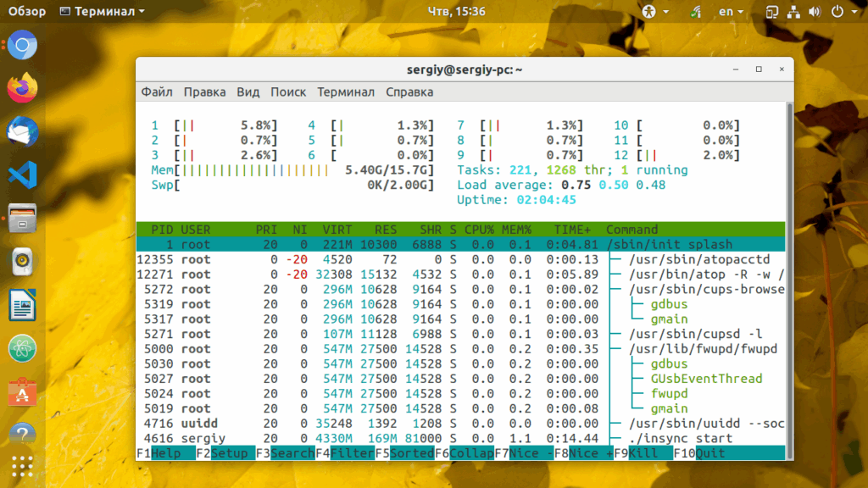868x488 pixels.
Task: Show applications grid at dock bottom
Action: coord(22,467)
